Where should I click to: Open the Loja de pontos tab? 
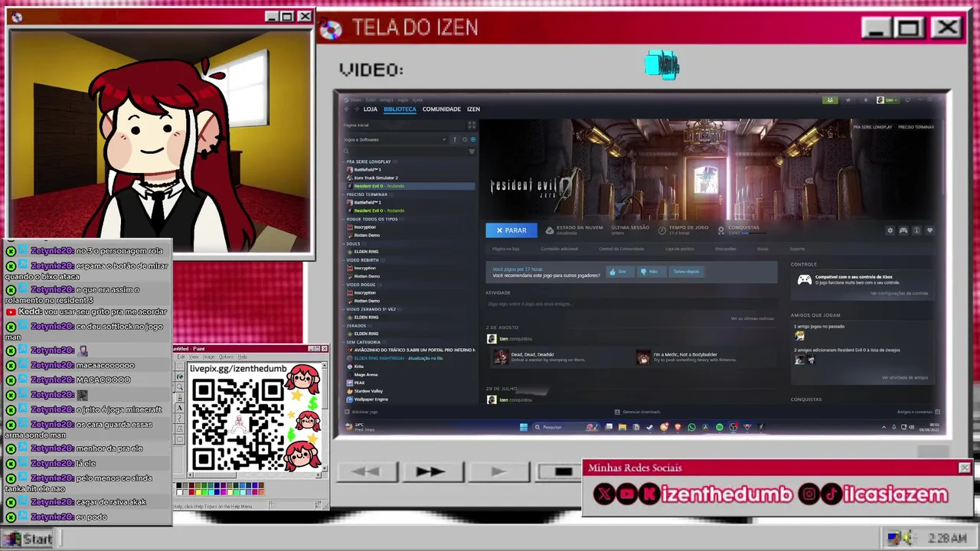click(680, 249)
